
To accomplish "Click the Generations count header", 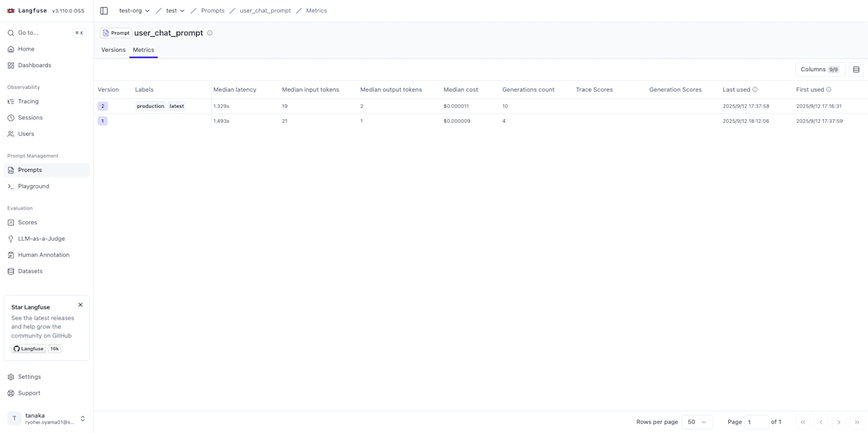I will coord(529,90).
